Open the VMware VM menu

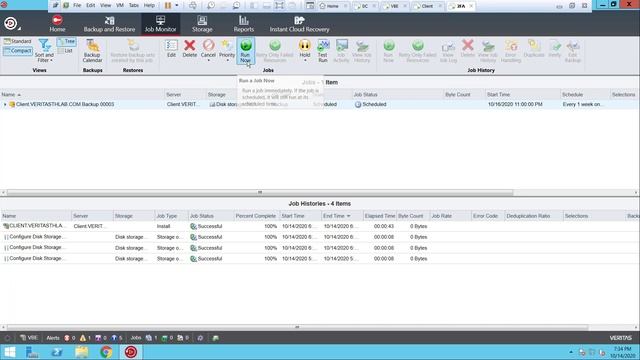tap(120, 6)
